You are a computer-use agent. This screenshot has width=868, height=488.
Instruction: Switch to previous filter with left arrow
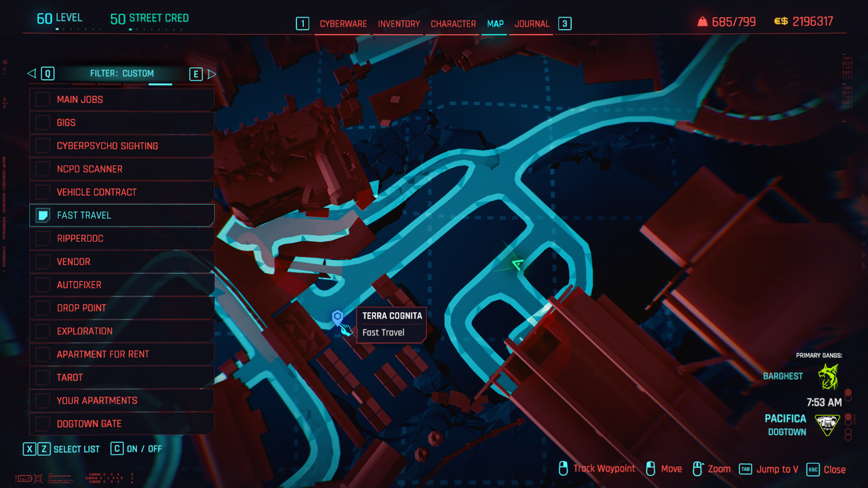(32, 74)
